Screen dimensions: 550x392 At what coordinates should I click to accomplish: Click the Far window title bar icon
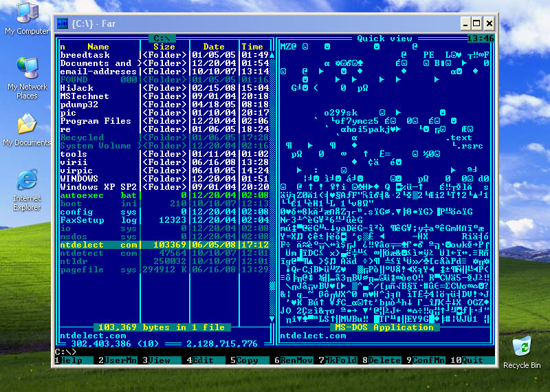click(63, 23)
